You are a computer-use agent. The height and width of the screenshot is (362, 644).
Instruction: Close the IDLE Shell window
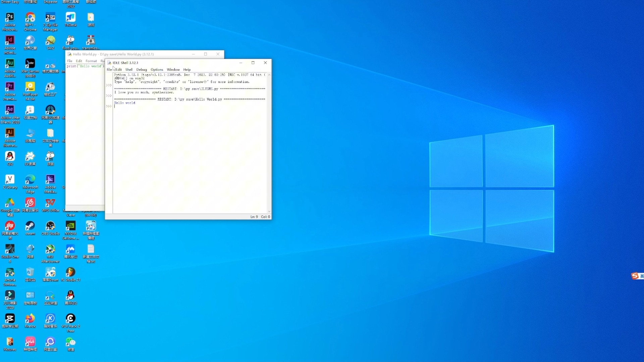265,63
